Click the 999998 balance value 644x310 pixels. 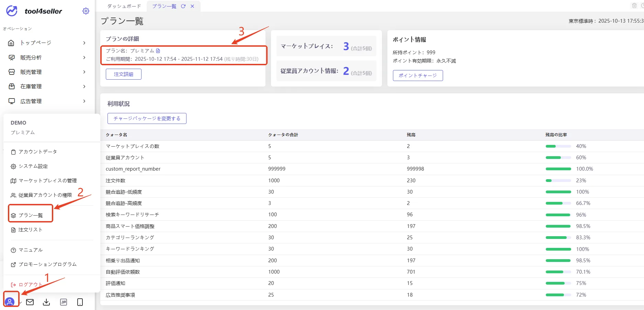pos(415,169)
